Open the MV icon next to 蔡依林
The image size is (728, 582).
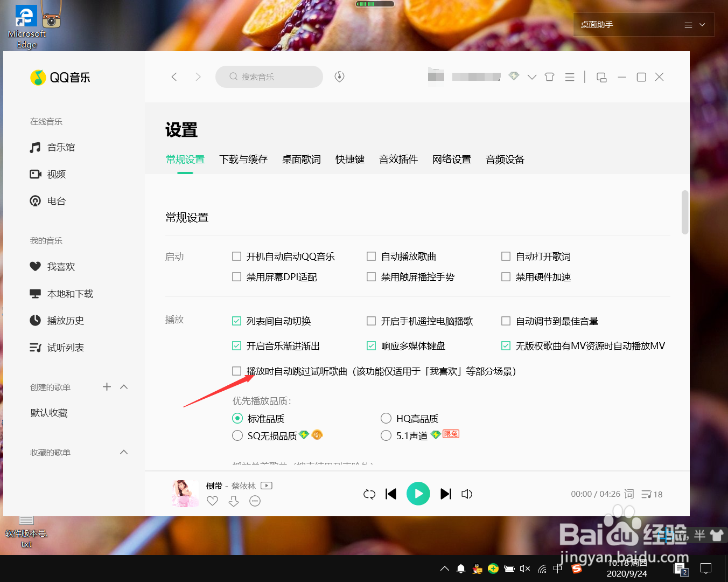click(x=267, y=486)
